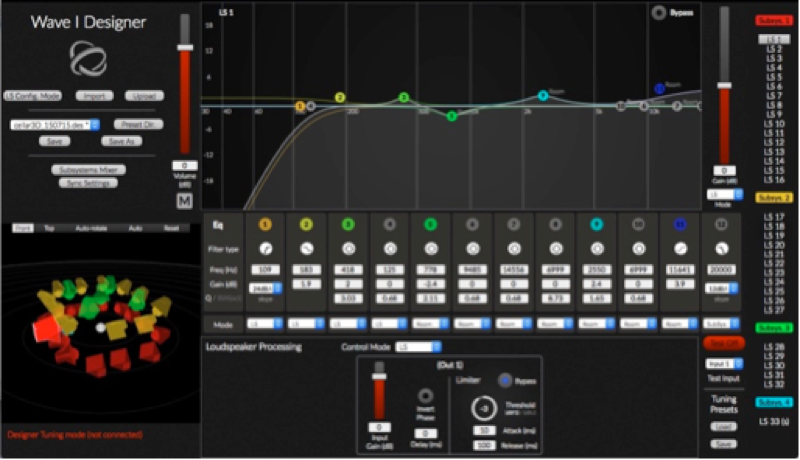Screen dimensions: 800x460
Task: Open band 1 Mode dropdown
Action: [x=265, y=323]
